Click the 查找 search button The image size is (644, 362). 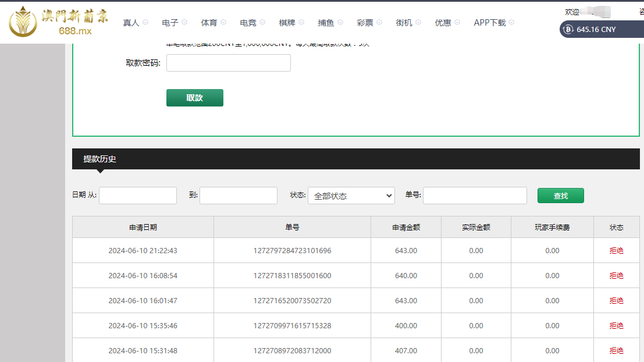pyautogui.click(x=560, y=196)
